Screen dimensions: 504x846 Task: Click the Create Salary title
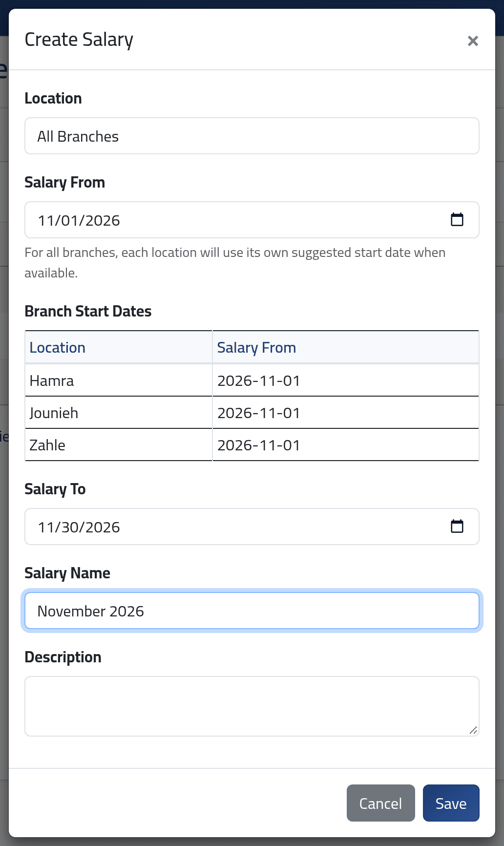(79, 40)
